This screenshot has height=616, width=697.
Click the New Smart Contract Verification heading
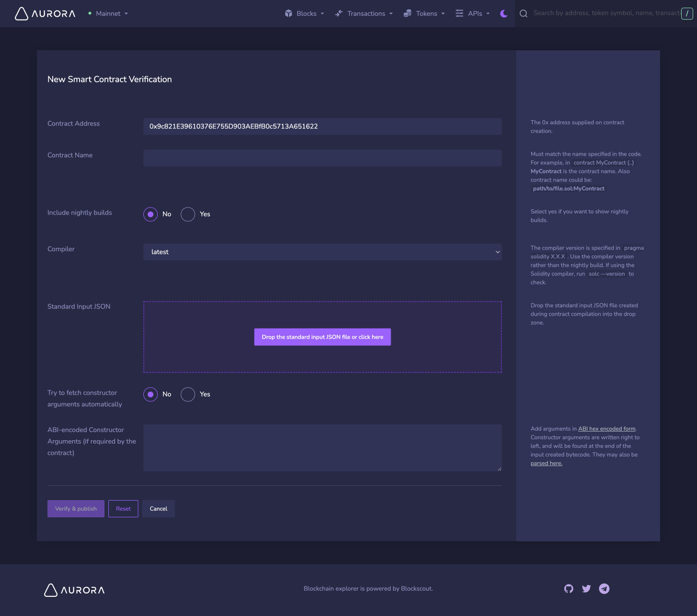(x=110, y=80)
